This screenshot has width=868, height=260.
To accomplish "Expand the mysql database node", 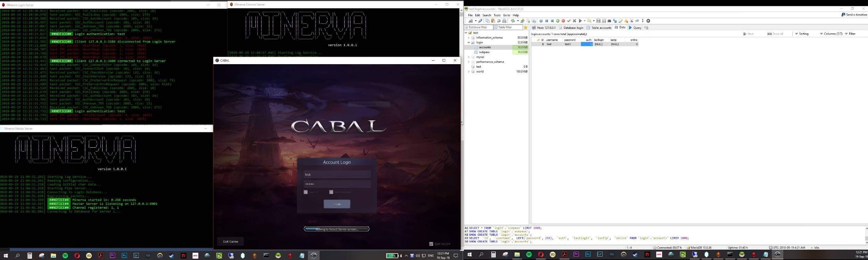I will tap(469, 57).
